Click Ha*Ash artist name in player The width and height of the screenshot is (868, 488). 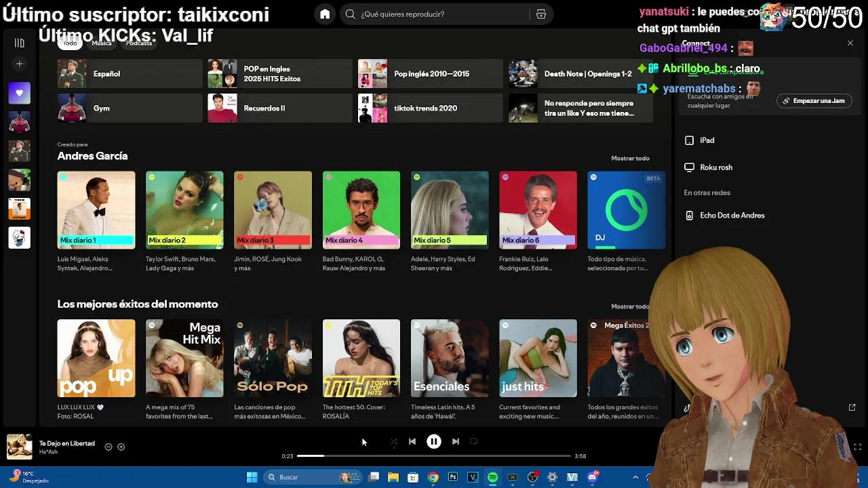[48, 452]
